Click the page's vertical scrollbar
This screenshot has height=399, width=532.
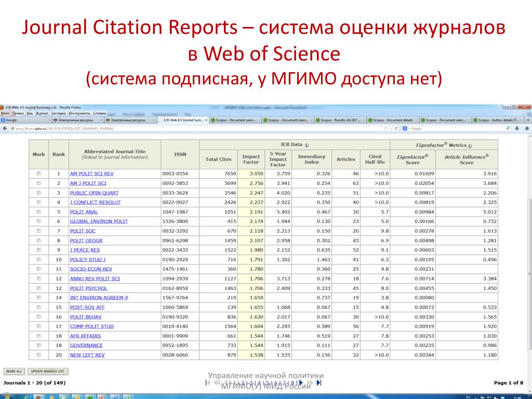[x=529, y=273]
